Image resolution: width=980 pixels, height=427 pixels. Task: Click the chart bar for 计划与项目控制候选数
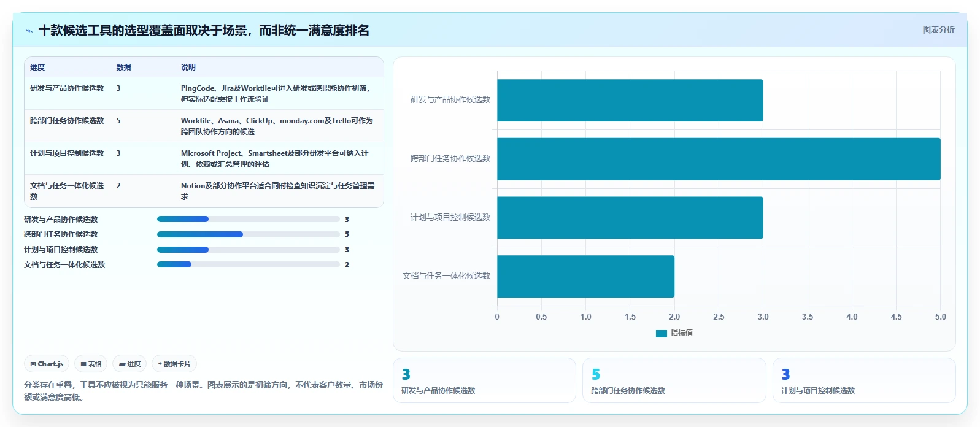pyautogui.click(x=630, y=218)
